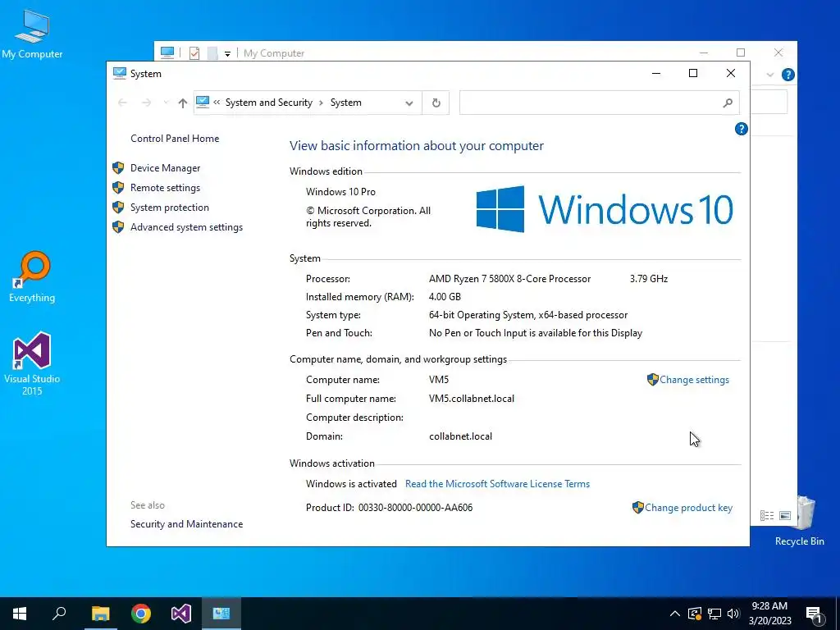Click Properties icon in My Computer toolbar
This screenshot has height=630, width=840.
[194, 53]
